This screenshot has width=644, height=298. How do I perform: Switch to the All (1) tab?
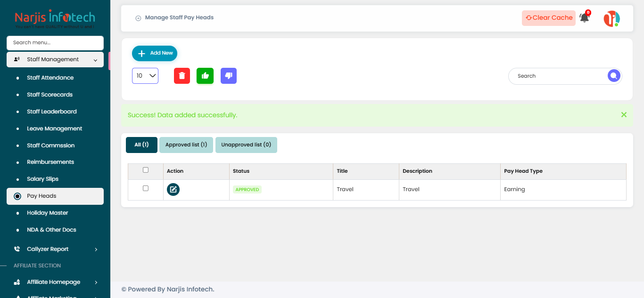pyautogui.click(x=141, y=145)
